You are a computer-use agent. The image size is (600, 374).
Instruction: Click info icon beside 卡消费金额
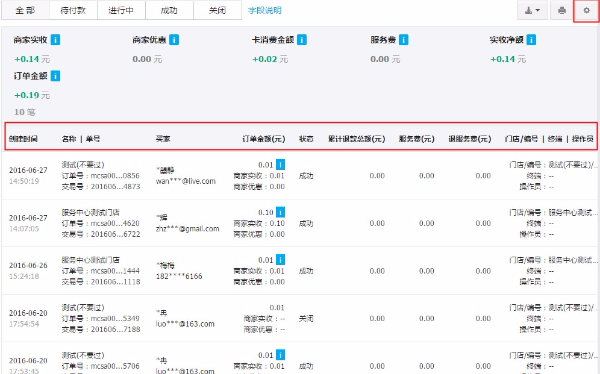302,40
